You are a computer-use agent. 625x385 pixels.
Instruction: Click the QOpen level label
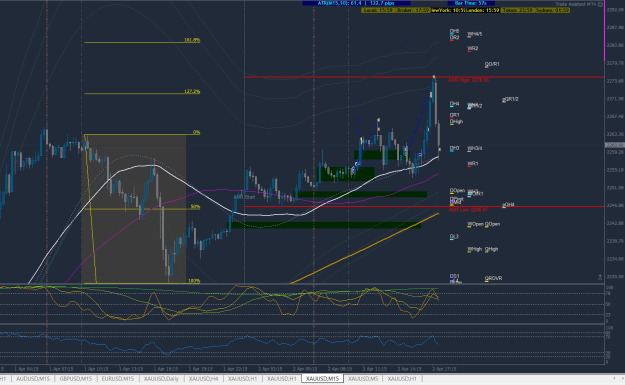click(492, 224)
